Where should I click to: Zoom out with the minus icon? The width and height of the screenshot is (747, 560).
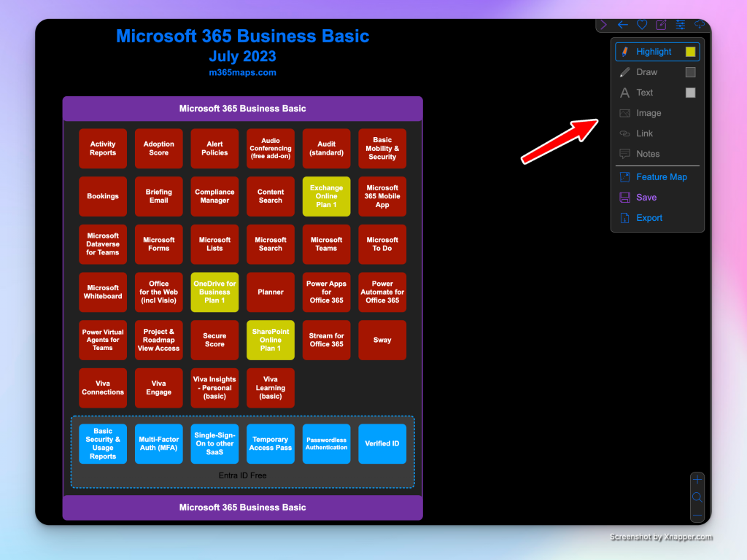coord(697,516)
